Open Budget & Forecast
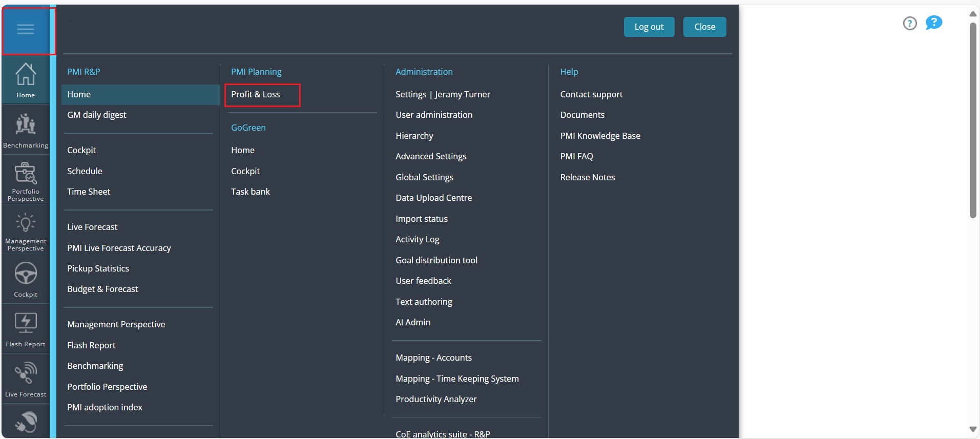980x439 pixels. pos(102,289)
